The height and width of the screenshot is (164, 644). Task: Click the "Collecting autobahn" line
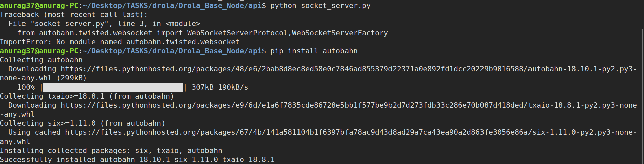(x=41, y=60)
